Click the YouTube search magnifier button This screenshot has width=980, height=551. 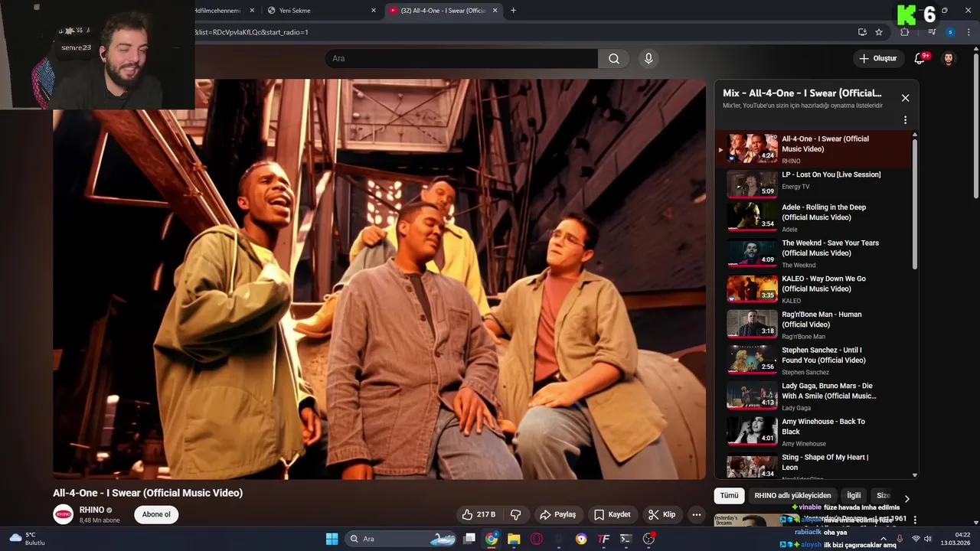(x=614, y=59)
